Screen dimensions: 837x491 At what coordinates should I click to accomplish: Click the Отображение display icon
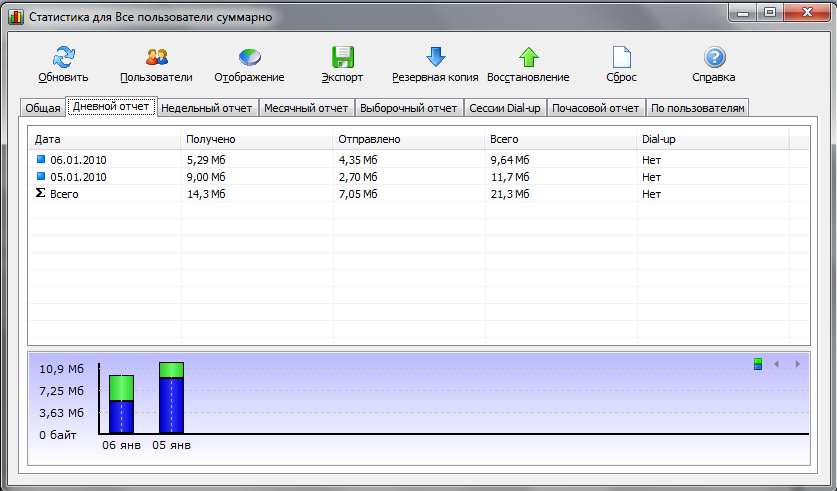coord(249,58)
